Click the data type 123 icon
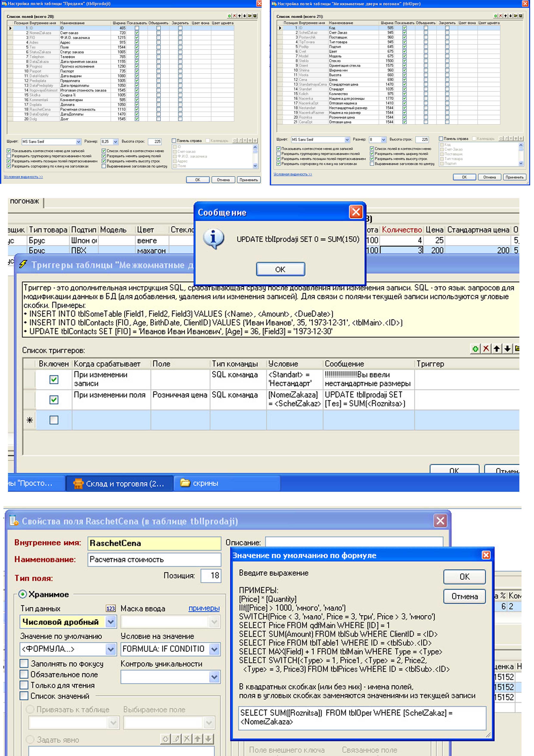This screenshot has width=534, height=756. pyautogui.click(x=110, y=609)
